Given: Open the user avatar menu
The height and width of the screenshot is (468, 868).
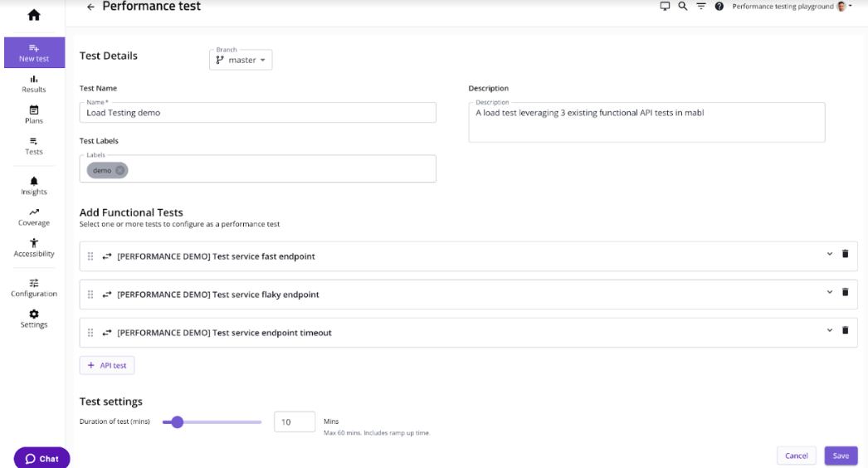Looking at the screenshot, I should [x=844, y=6].
